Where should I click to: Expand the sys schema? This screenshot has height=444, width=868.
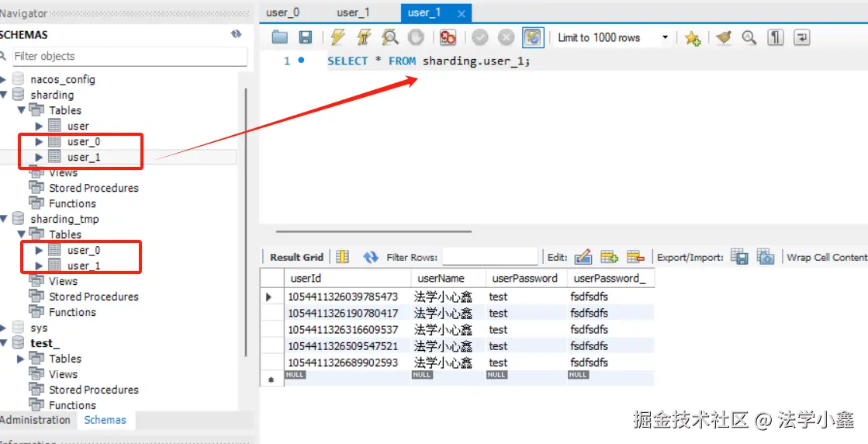click(x=3, y=328)
